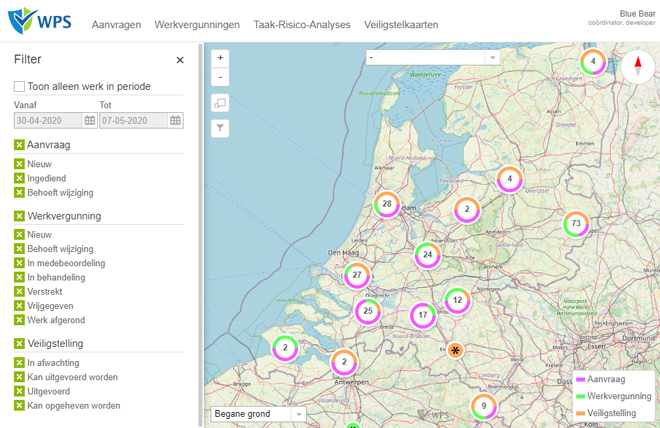This screenshot has height=428, width=660.
Task: Uncheck In behandeling checkbox
Action: (19, 278)
